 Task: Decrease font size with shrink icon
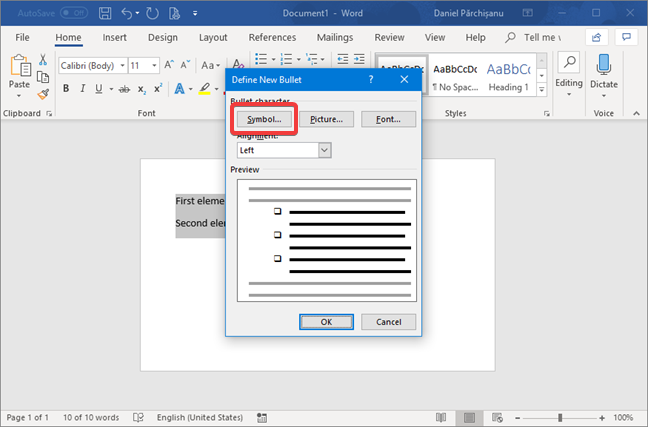[x=185, y=65]
